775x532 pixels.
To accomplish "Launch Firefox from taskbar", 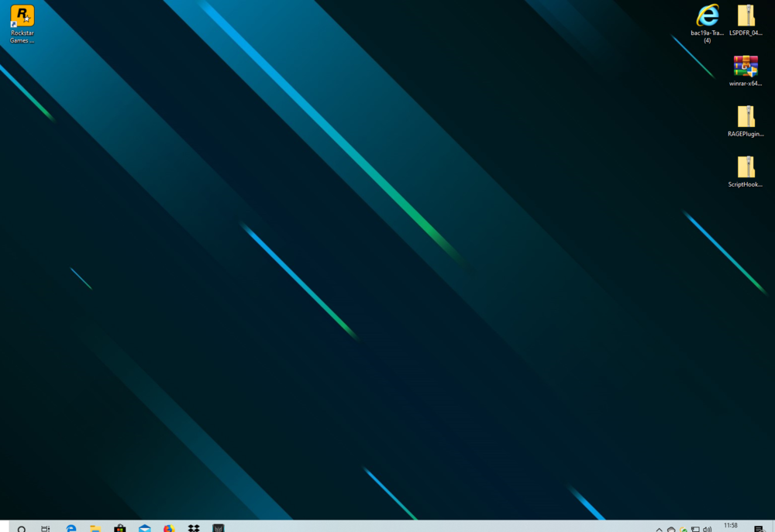I will coord(169,528).
